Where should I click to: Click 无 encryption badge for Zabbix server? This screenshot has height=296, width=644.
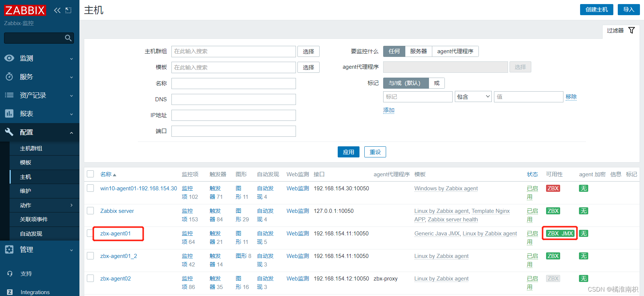pos(583,211)
